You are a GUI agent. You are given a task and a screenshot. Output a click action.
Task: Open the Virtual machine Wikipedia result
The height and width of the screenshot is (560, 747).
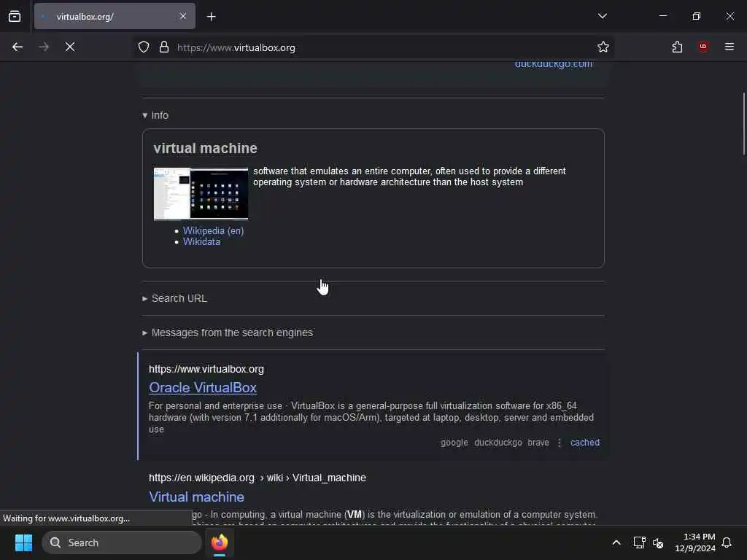(197, 497)
